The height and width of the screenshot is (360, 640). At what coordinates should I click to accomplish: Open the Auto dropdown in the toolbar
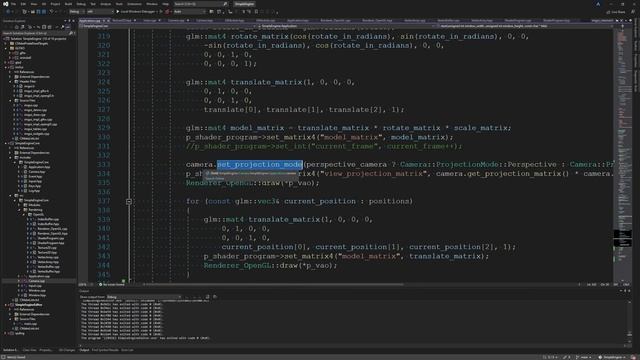[188, 11]
